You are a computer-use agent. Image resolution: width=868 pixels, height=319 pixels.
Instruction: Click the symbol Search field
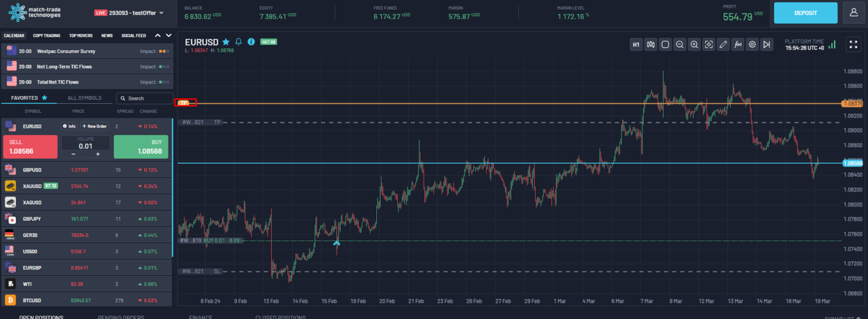[145, 98]
